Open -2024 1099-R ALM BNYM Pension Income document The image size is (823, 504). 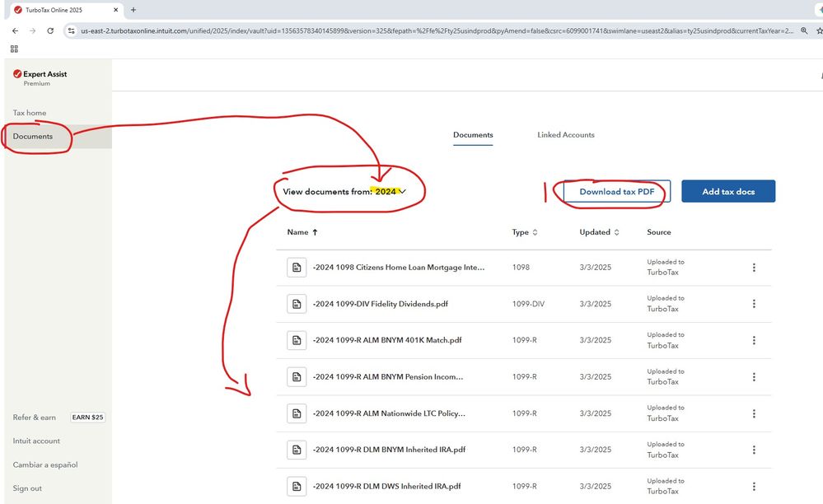tap(388, 377)
